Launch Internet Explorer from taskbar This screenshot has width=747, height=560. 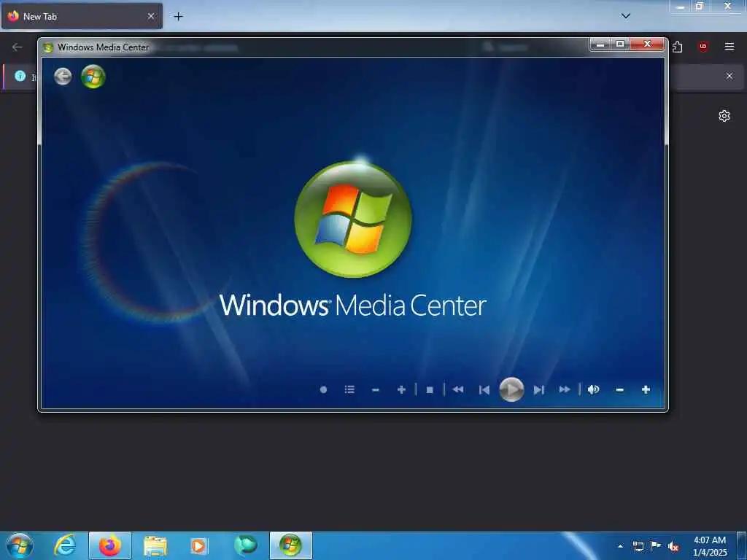click(x=65, y=545)
